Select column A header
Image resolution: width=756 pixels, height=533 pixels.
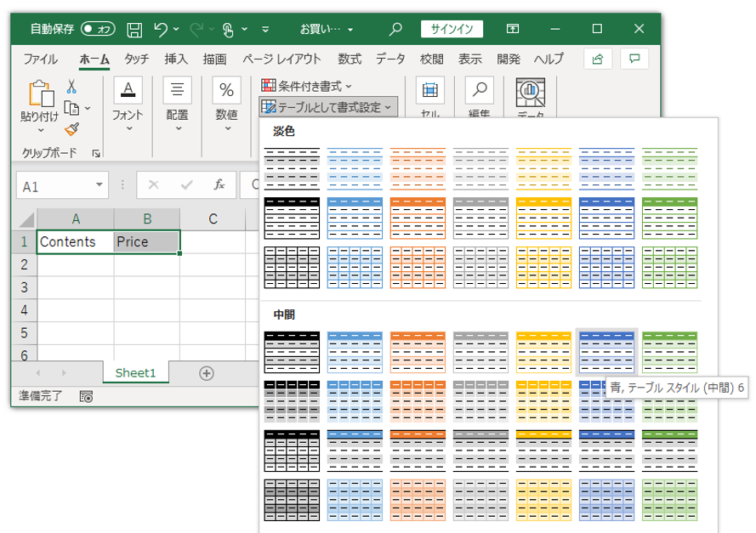click(76, 218)
